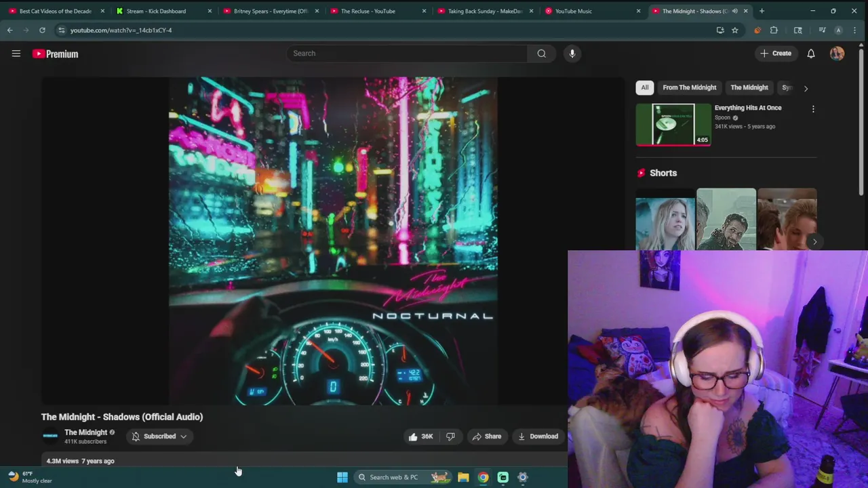Viewport: 868px width, 488px height.
Task: Open a new browser tab
Action: (x=762, y=11)
